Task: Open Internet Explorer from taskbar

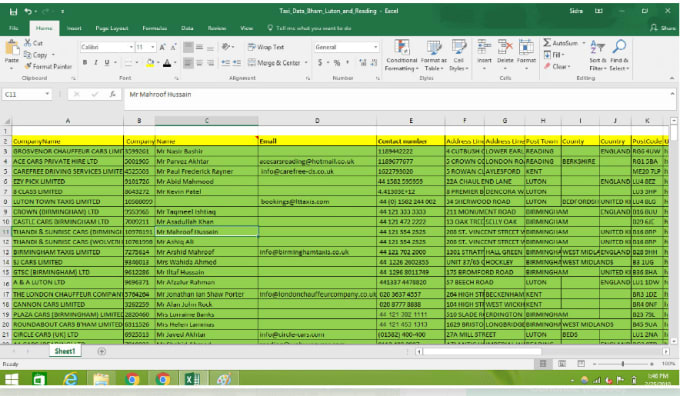Action: (70, 380)
